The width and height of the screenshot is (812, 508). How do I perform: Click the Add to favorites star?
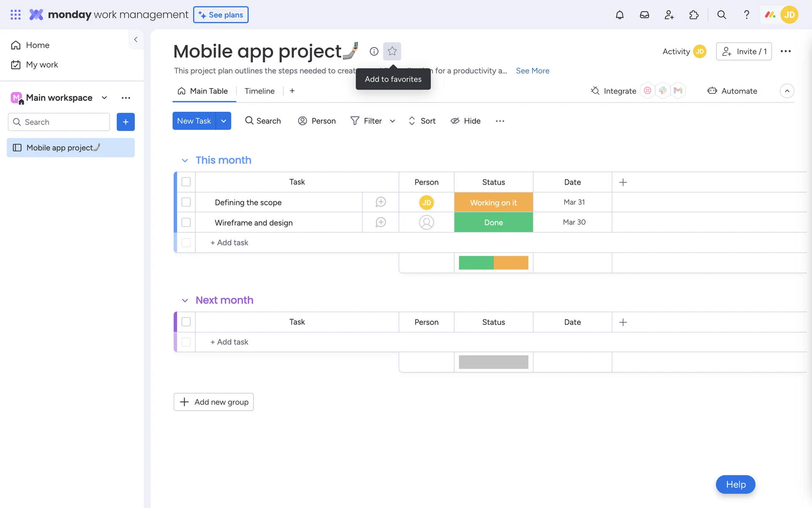pyautogui.click(x=392, y=51)
